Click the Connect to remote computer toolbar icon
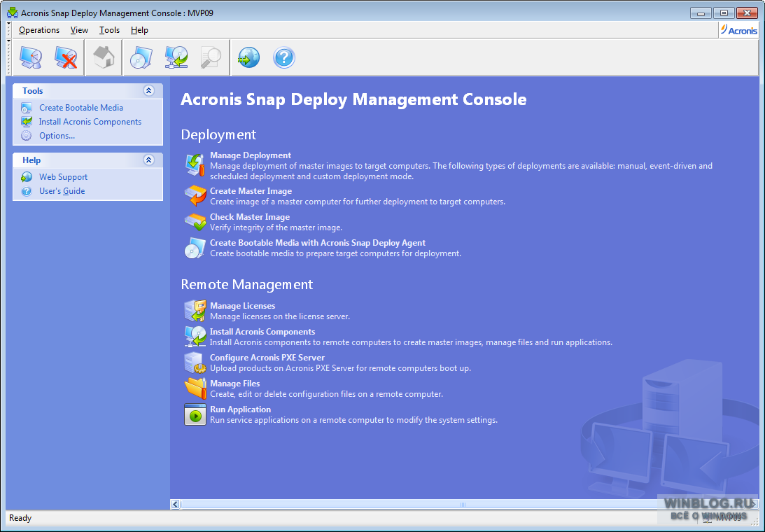The width and height of the screenshot is (765, 532). 31,57
